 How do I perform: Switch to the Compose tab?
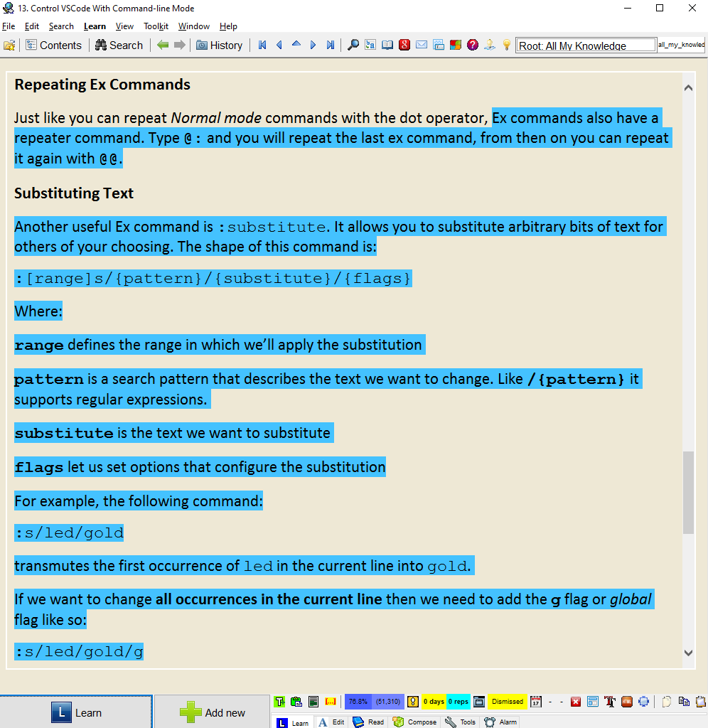tap(414, 722)
